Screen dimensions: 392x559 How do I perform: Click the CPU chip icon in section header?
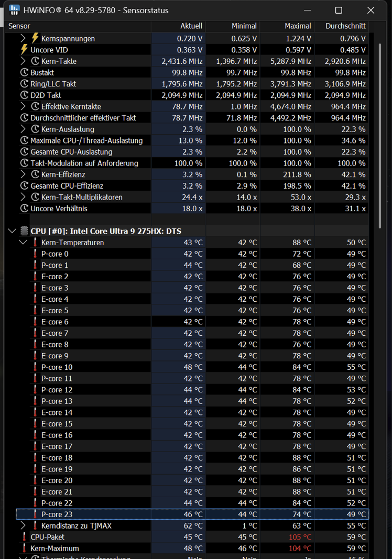coord(24,231)
